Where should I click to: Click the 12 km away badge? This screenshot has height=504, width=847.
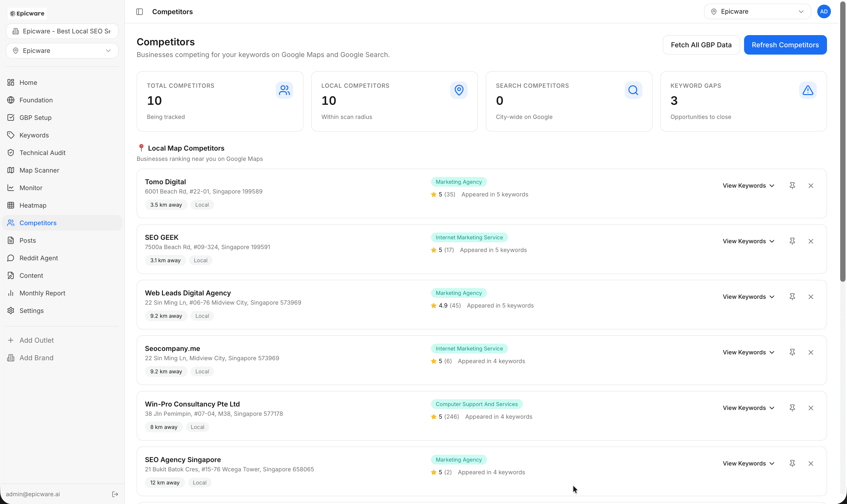click(x=165, y=483)
